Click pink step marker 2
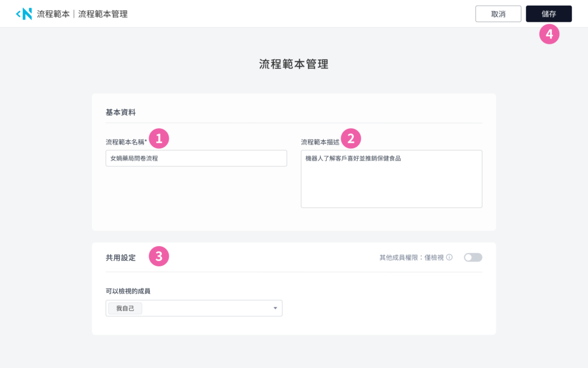This screenshot has height=368, width=588. 351,138
